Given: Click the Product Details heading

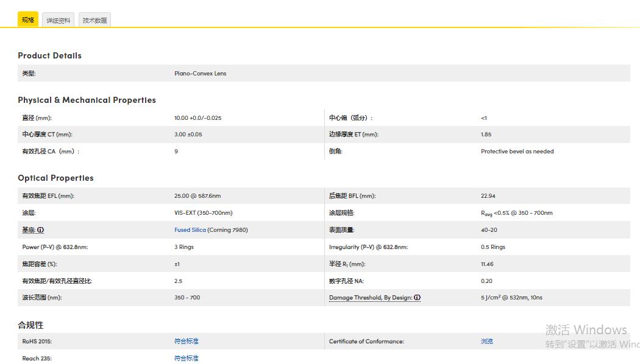Looking at the screenshot, I should [x=49, y=55].
